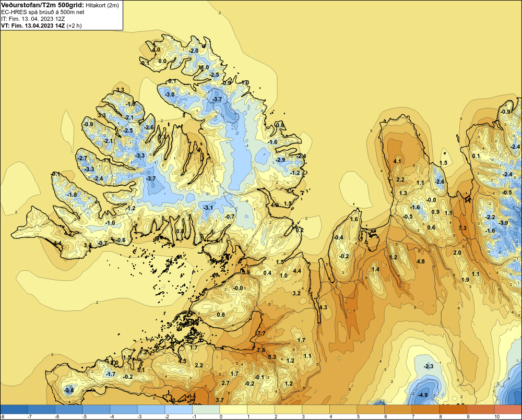Click the "-3.0" temperature value
522x420 pixels.
pyautogui.click(x=170, y=94)
